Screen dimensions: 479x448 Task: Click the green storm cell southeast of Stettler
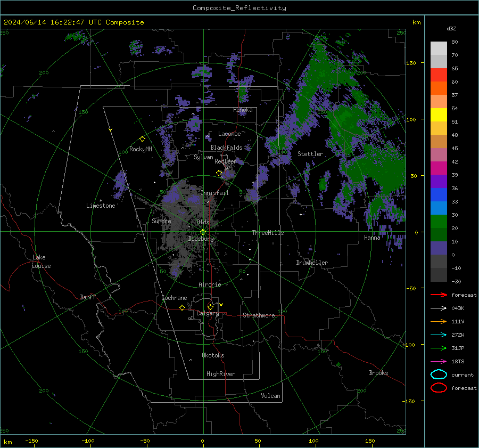coord(323,184)
